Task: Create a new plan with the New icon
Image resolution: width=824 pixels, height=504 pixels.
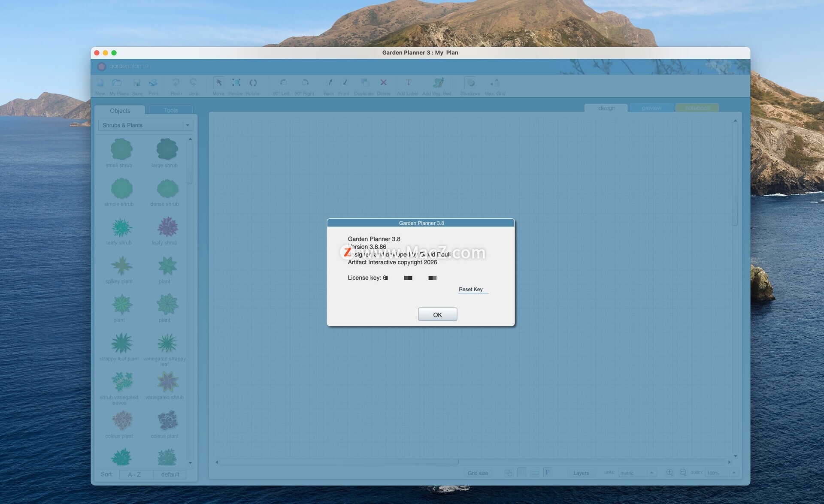Action: point(100,83)
